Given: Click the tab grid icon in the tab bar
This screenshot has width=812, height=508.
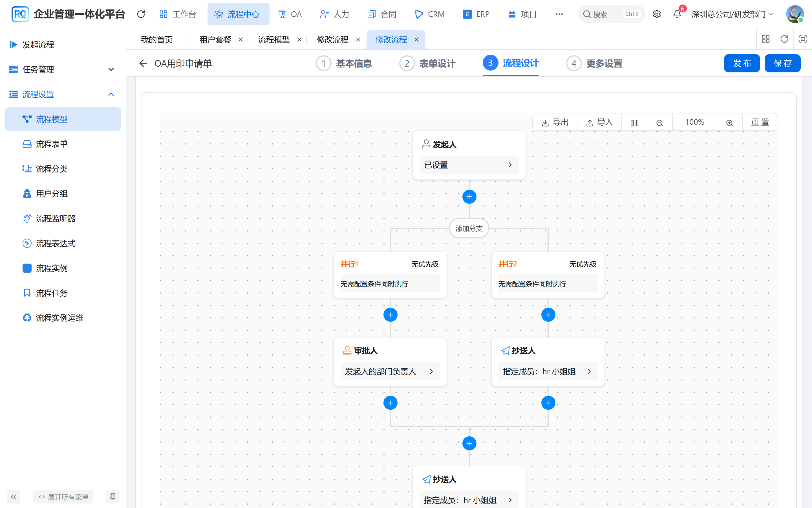Looking at the screenshot, I should pyautogui.click(x=766, y=39).
